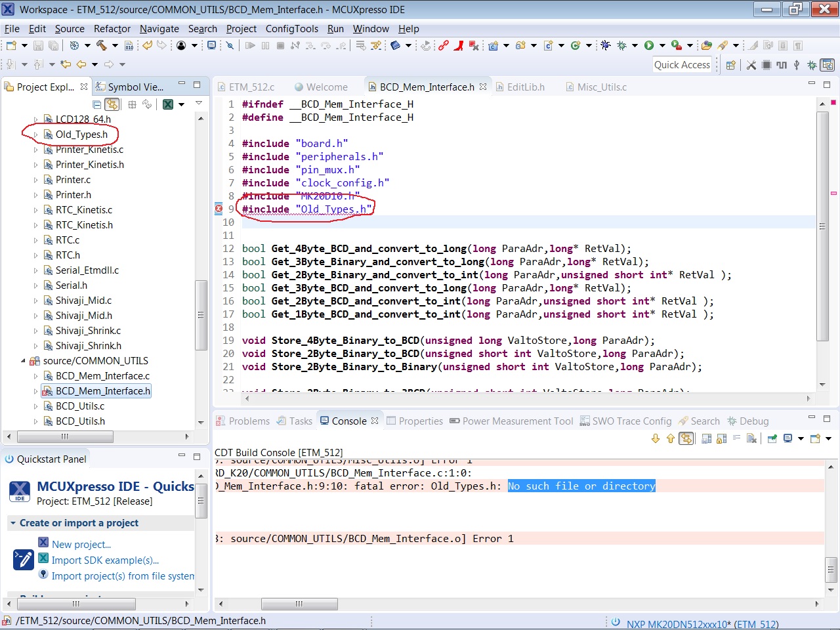This screenshot has width=840, height=630.
Task: Enable Link with Editor in Project Explorer
Action: click(111, 102)
